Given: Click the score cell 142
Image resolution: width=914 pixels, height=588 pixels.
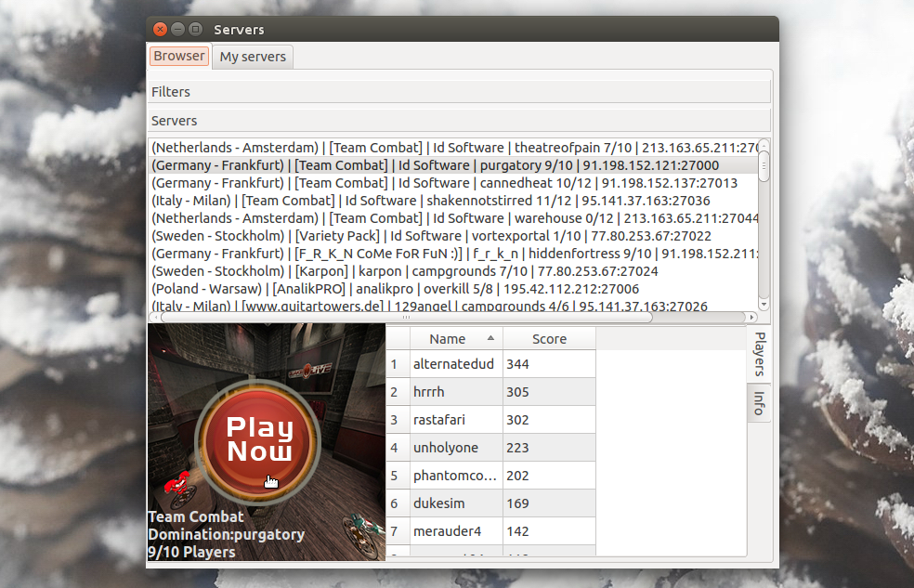Looking at the screenshot, I should pos(549,531).
